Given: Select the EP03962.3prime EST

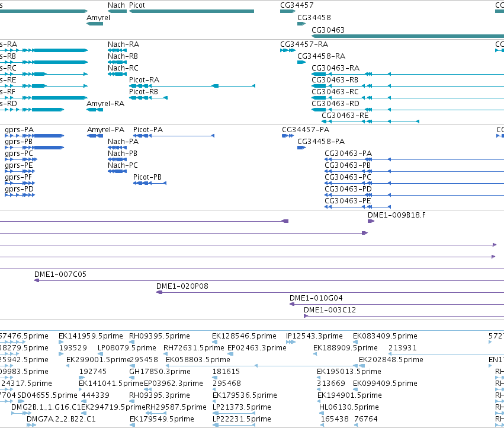Looking at the screenshot, I should click(147, 389).
